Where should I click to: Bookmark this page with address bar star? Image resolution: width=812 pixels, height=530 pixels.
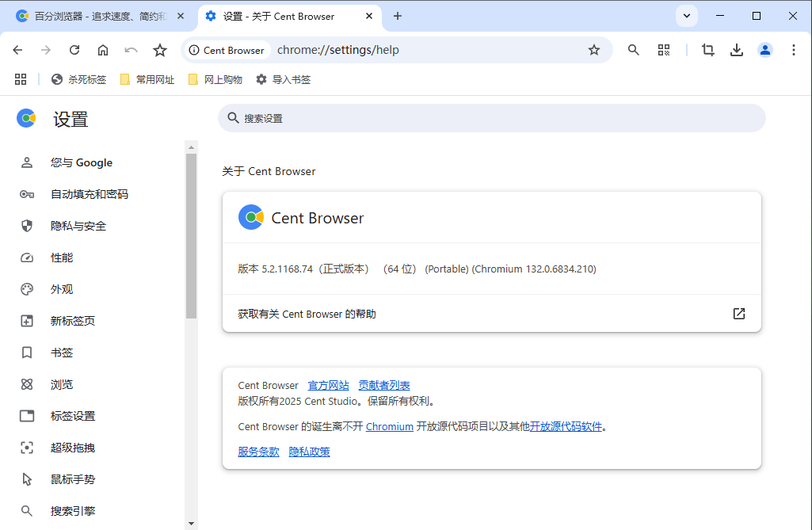(x=594, y=50)
